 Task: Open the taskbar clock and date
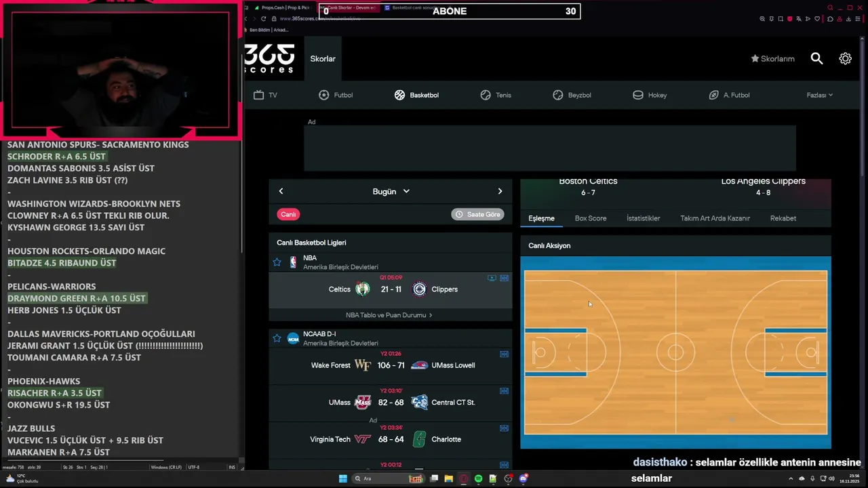pyautogui.click(x=848, y=479)
